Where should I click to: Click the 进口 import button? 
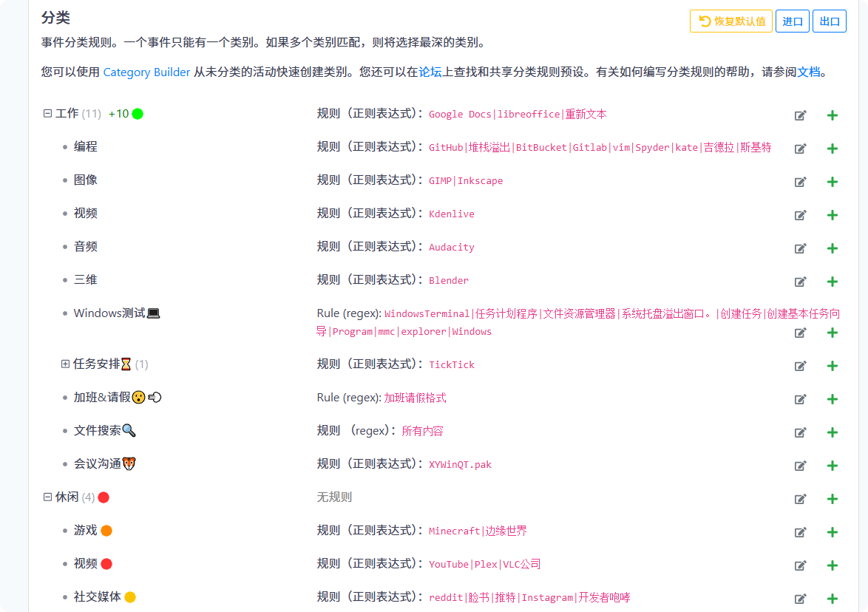coord(792,21)
